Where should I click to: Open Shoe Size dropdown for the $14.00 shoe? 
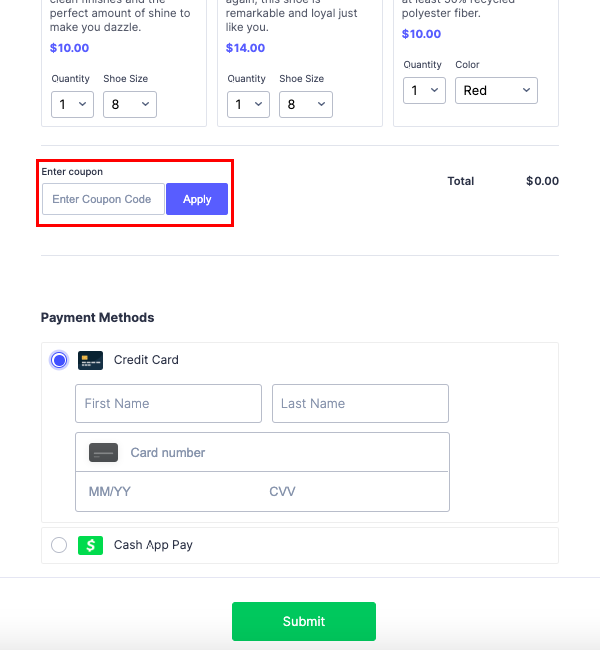(x=306, y=104)
